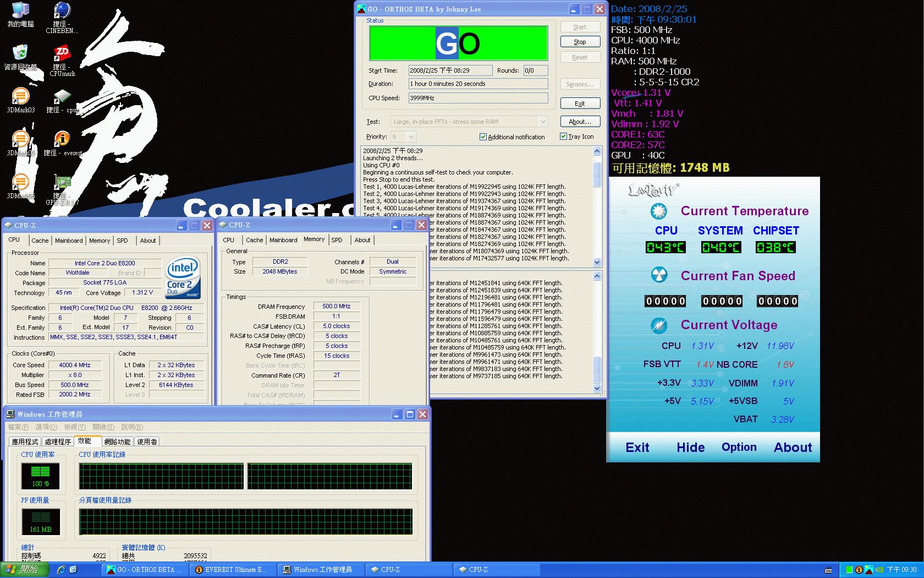Viewport: 924px width, 578px height.
Task: Open the everest shortcut desktop icon
Action: pos(62,139)
